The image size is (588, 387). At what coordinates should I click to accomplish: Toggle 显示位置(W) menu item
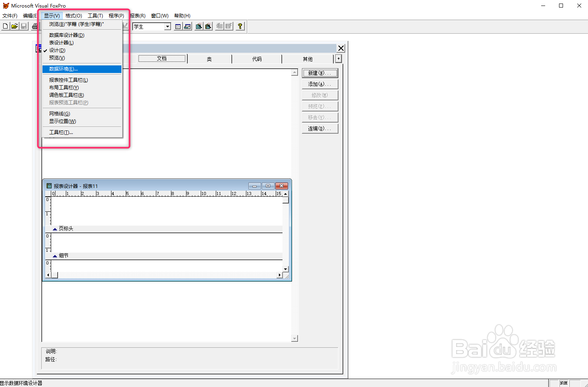(82, 121)
